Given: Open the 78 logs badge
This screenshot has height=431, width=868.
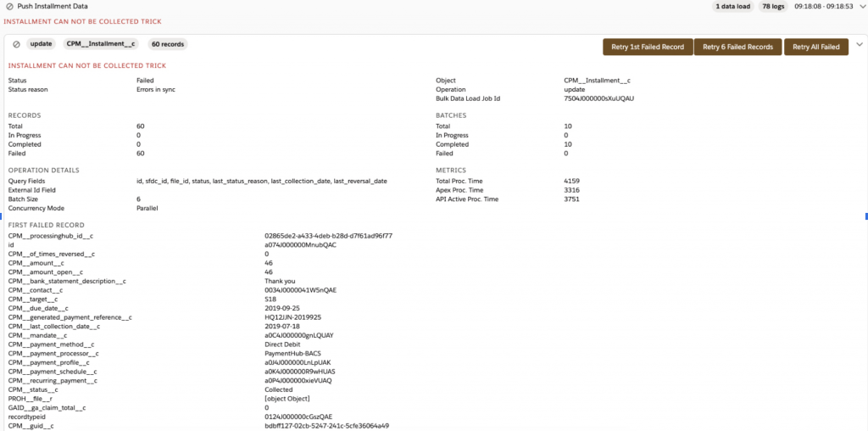Looking at the screenshot, I should click(775, 6).
